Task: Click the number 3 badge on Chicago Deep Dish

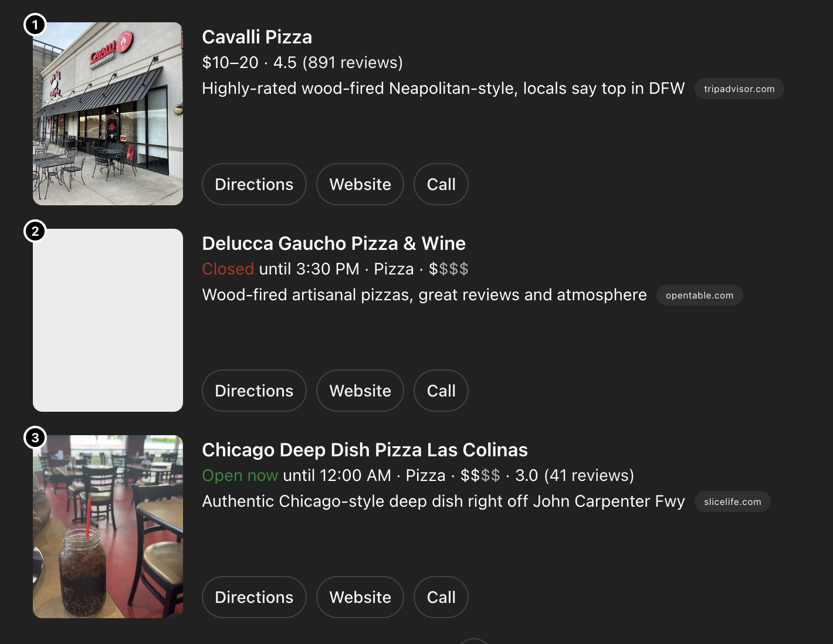Action: [35, 438]
